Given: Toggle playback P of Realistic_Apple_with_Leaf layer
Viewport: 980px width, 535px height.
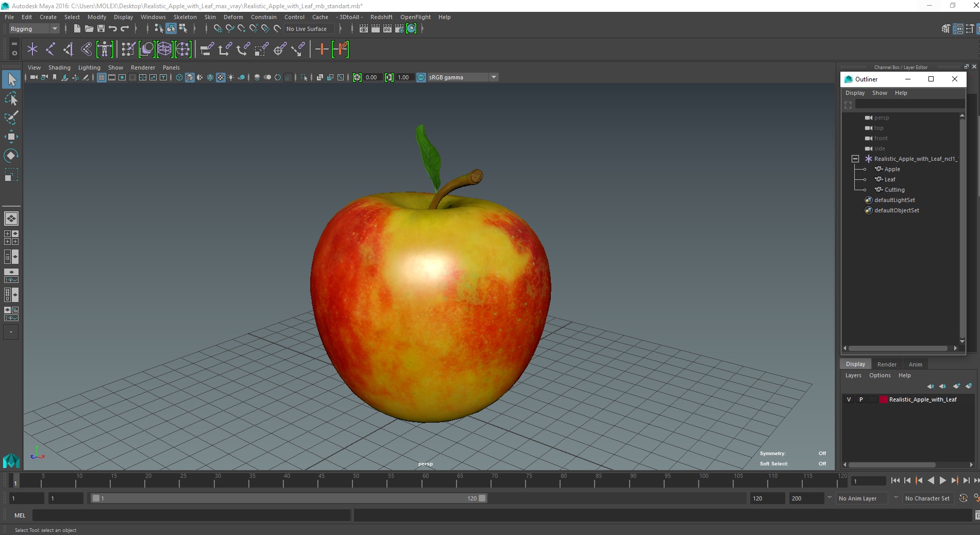Looking at the screenshot, I should click(860, 399).
